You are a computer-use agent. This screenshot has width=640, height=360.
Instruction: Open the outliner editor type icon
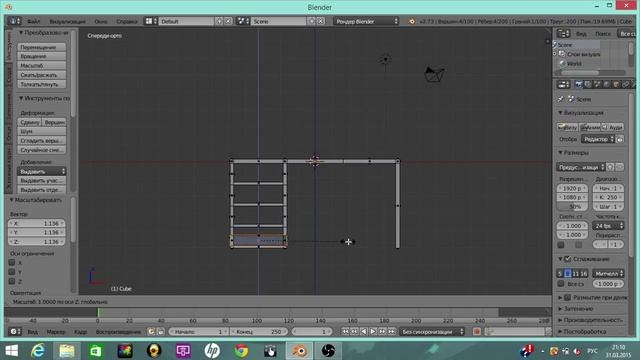564,33
